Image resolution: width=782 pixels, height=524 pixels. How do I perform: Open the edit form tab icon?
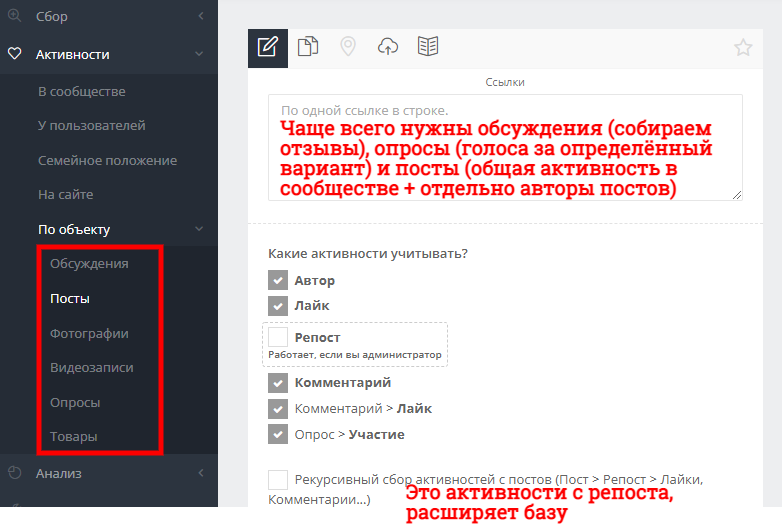[268, 48]
